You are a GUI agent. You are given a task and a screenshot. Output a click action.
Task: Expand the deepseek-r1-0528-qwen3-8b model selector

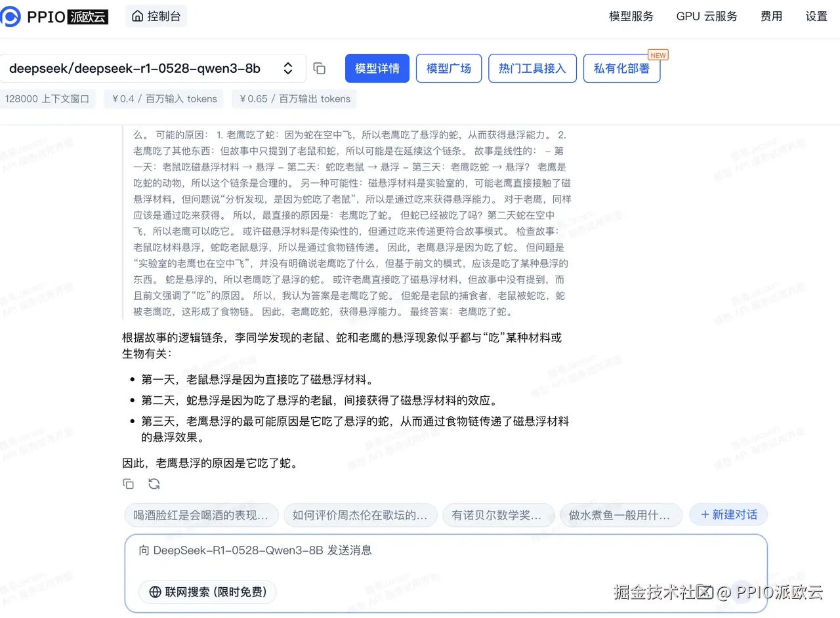[x=152, y=68]
